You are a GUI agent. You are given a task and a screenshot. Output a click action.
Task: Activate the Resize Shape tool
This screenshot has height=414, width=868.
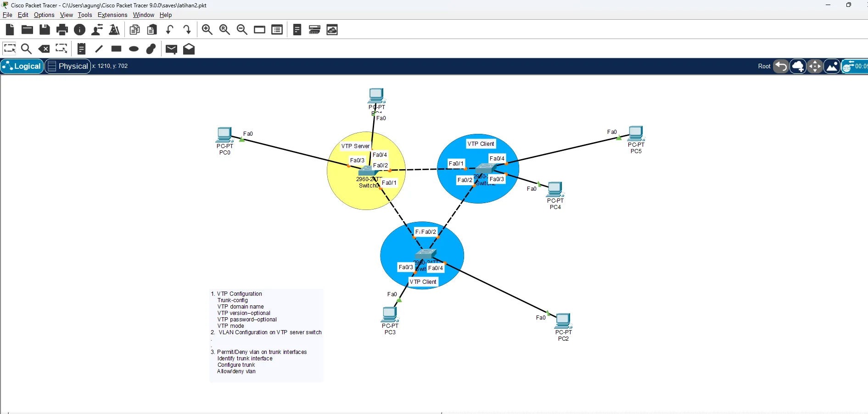coord(62,49)
